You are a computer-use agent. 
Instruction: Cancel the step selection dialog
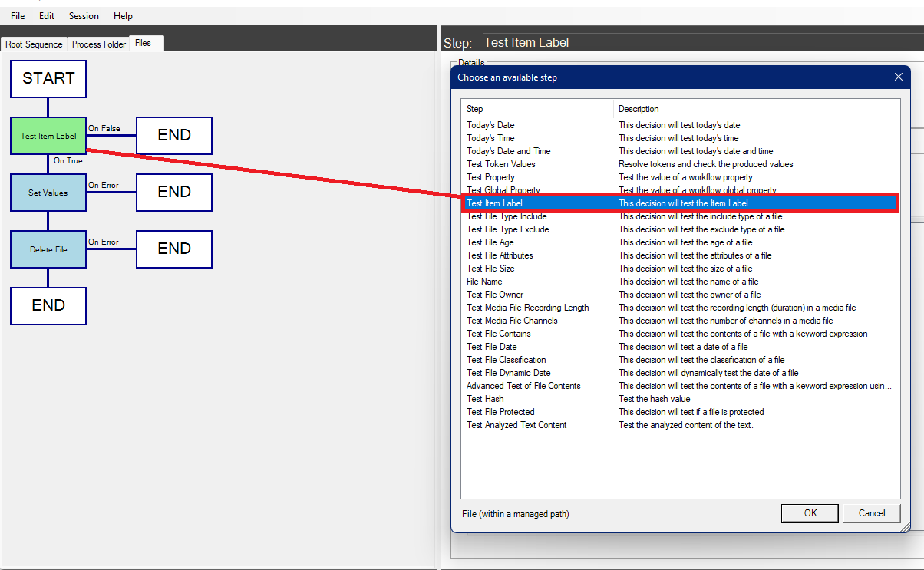coord(872,513)
